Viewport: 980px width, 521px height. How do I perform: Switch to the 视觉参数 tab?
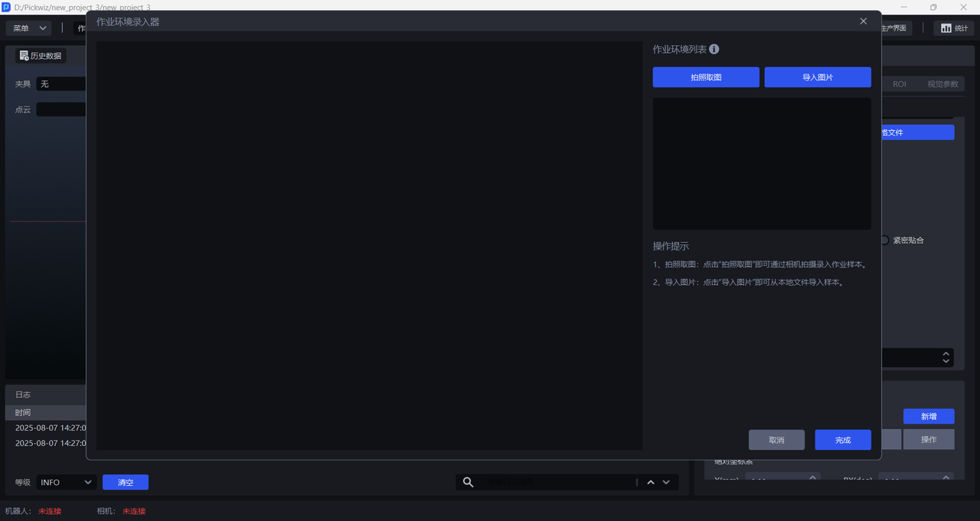click(x=942, y=84)
